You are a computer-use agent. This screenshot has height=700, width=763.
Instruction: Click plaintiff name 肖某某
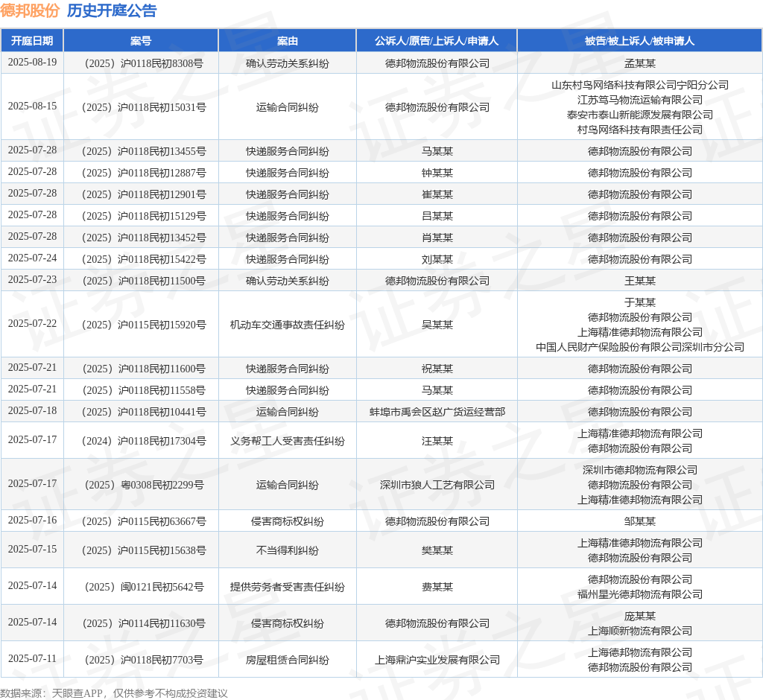point(437,238)
